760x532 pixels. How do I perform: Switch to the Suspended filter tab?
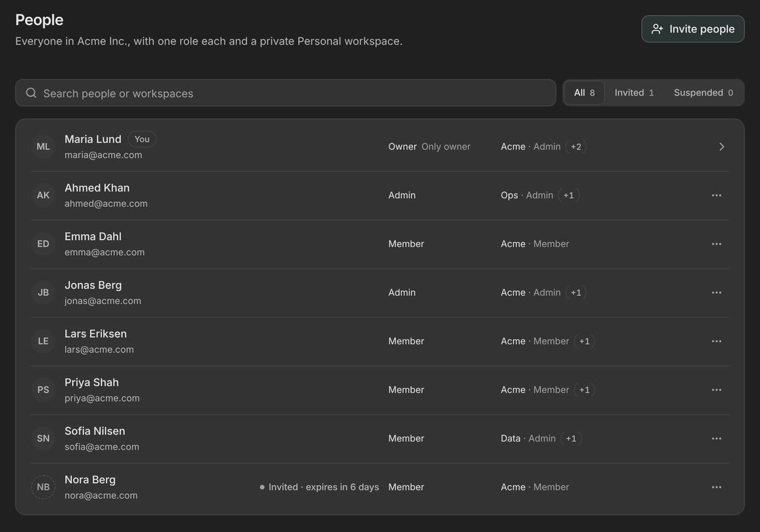click(703, 92)
